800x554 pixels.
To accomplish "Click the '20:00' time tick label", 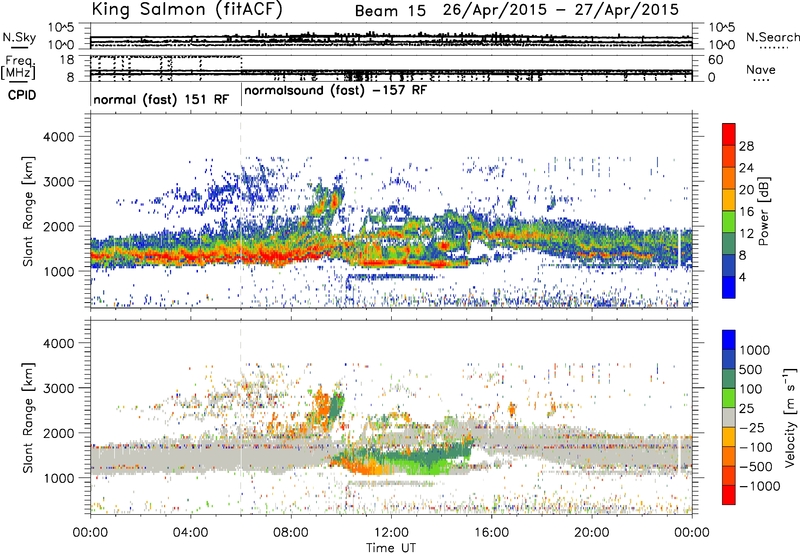I will (x=591, y=533).
